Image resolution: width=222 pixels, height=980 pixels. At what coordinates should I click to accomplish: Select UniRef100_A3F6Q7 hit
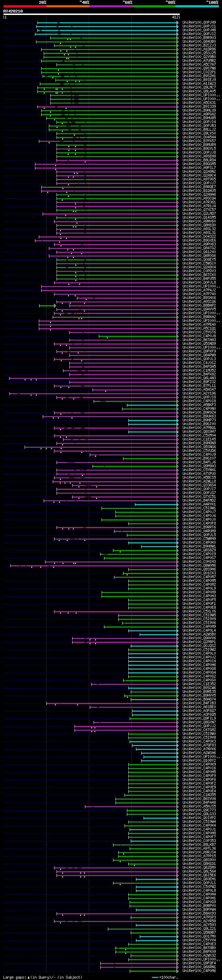199,711
